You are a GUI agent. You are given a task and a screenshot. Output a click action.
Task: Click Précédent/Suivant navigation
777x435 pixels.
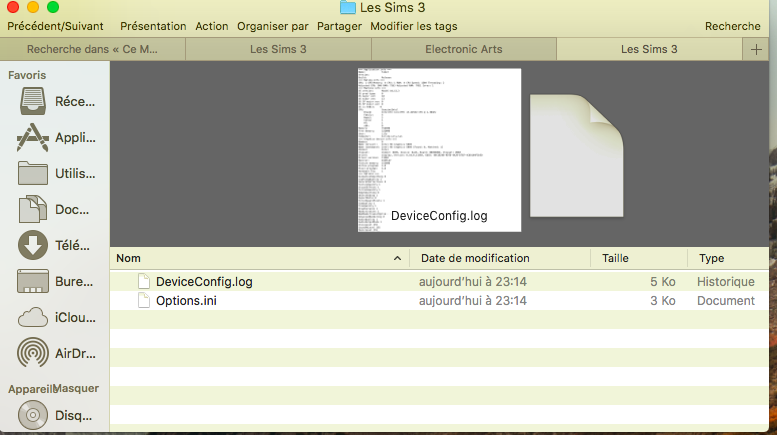(55, 26)
